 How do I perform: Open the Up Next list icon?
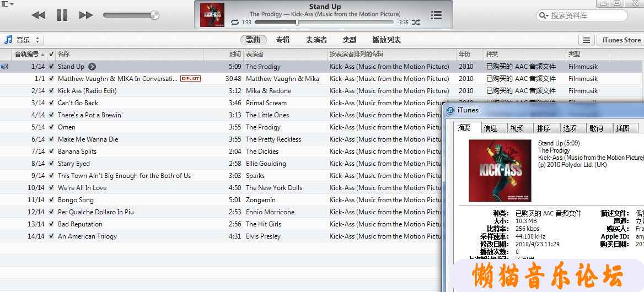(x=436, y=15)
